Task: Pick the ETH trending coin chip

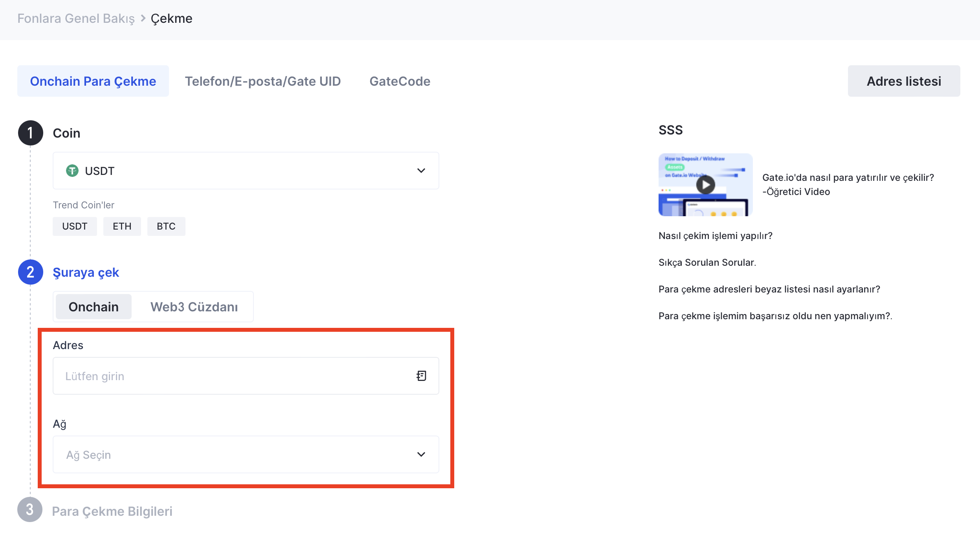Action: click(122, 226)
